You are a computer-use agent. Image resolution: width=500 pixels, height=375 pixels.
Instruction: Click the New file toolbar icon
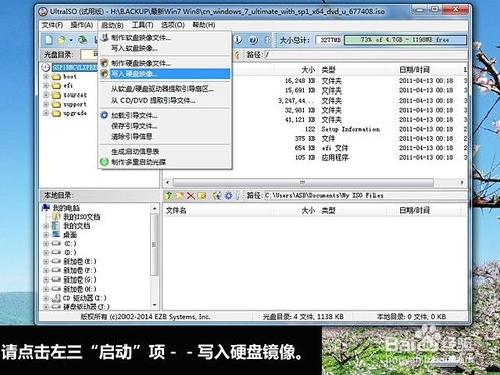(49, 40)
